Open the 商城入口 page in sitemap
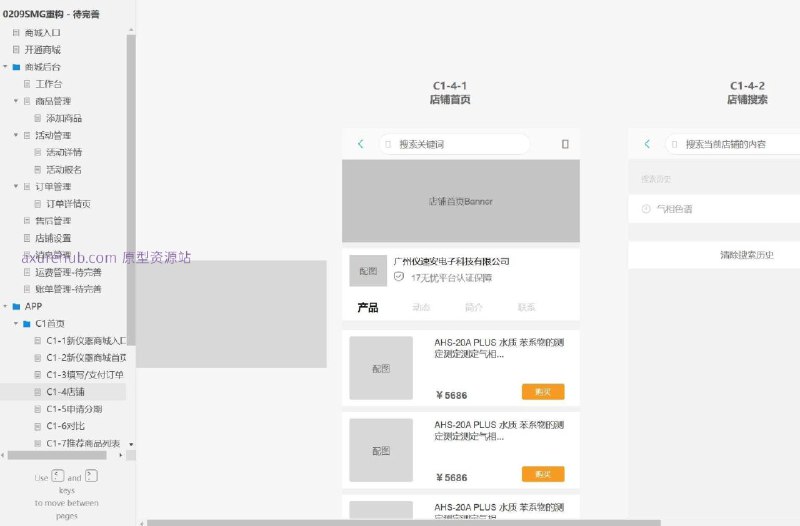 [43, 33]
